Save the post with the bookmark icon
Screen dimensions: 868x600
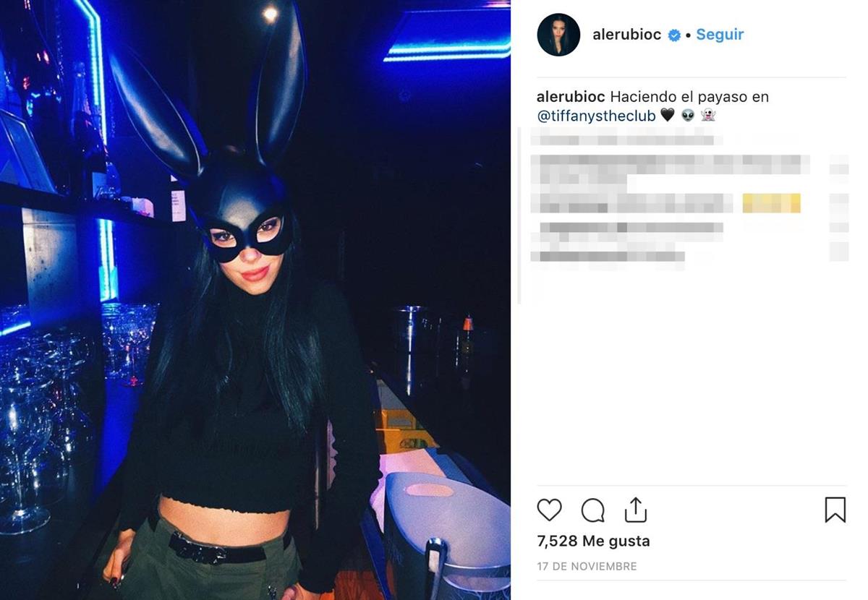(835, 510)
